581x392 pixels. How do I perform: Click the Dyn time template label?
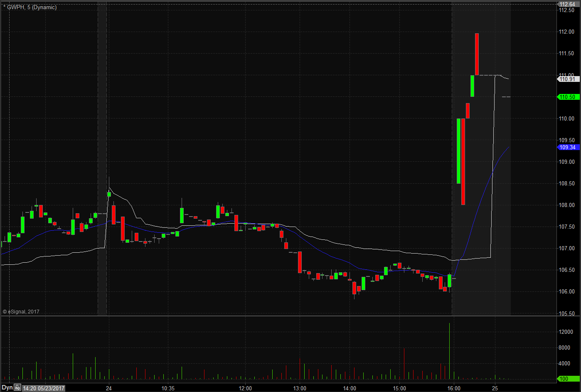[7, 387]
